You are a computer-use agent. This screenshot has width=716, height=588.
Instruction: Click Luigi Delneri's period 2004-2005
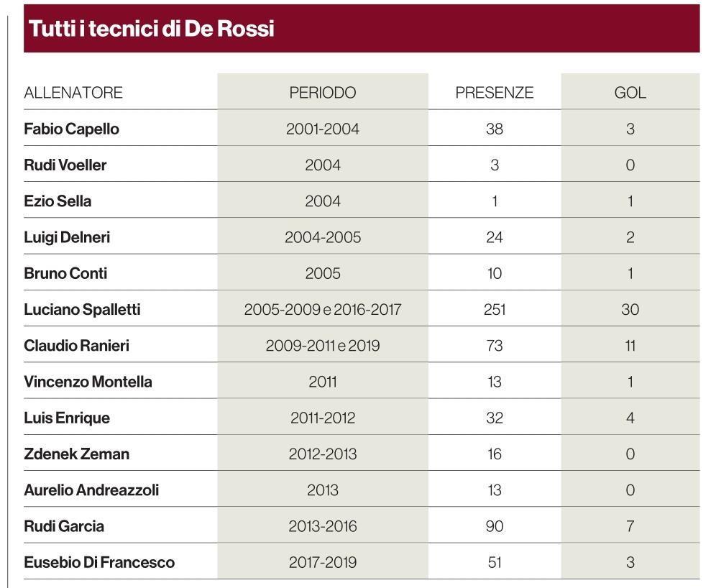coord(322,237)
